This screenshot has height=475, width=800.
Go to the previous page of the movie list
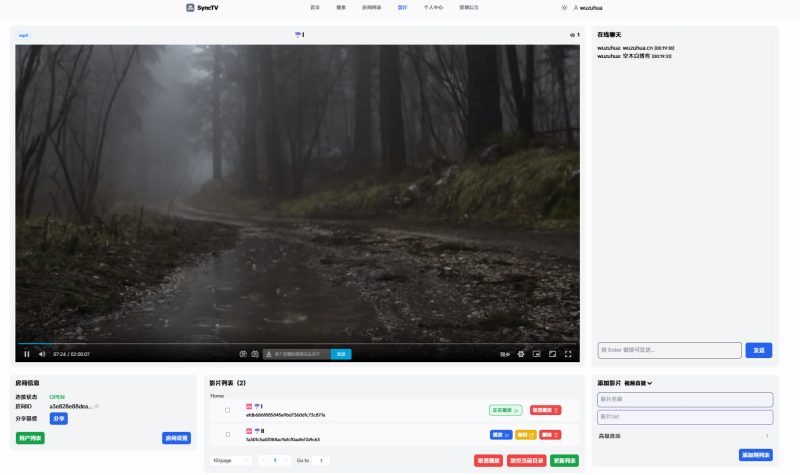(x=263, y=461)
